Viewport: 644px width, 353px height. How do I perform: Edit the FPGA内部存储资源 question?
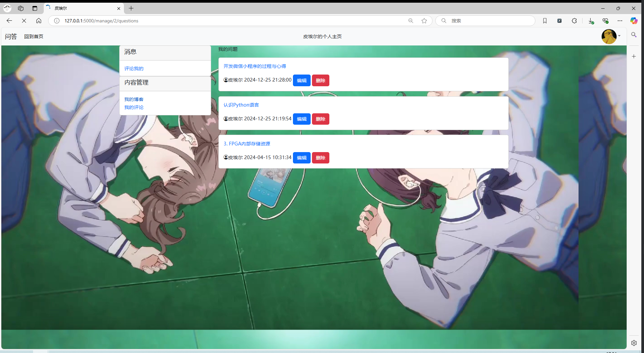(302, 158)
